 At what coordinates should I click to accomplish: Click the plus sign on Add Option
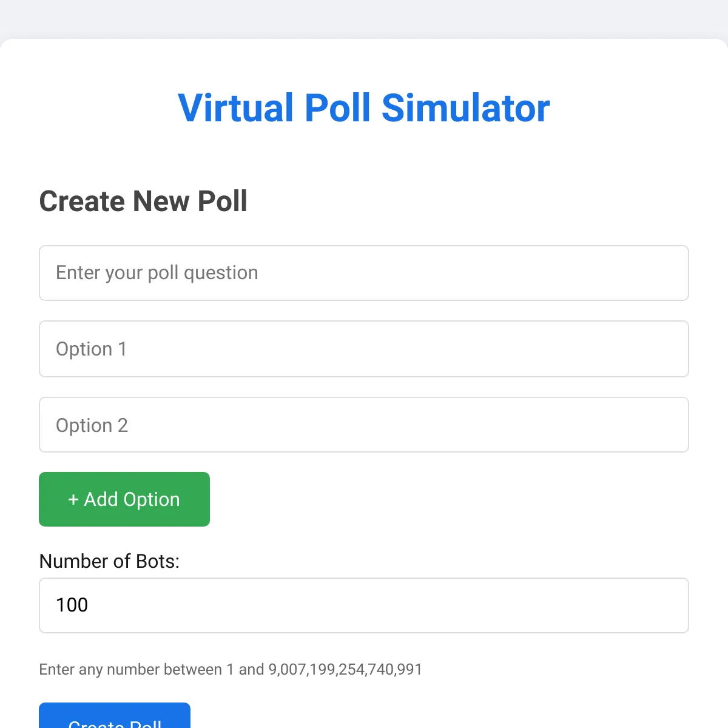point(73,499)
